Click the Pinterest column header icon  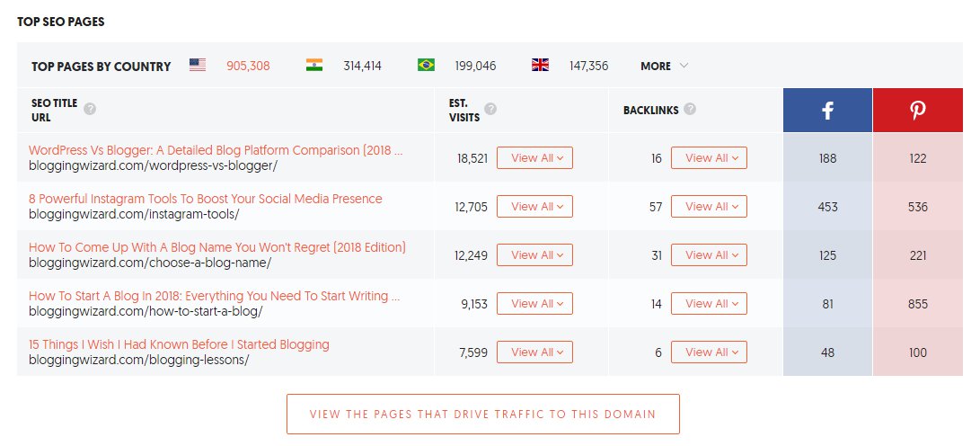pyautogui.click(x=917, y=111)
